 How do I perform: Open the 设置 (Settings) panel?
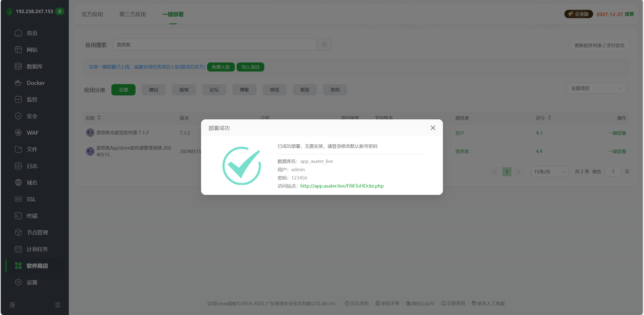32,282
